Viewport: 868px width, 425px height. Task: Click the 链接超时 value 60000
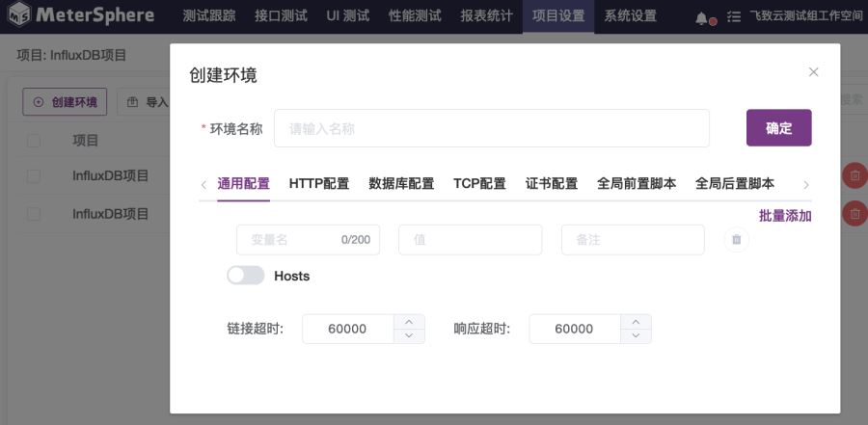(347, 330)
